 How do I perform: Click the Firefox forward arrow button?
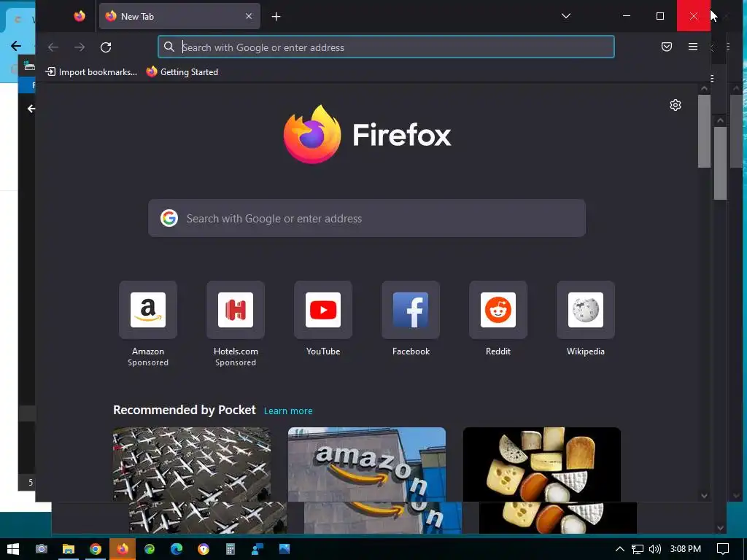(x=80, y=47)
